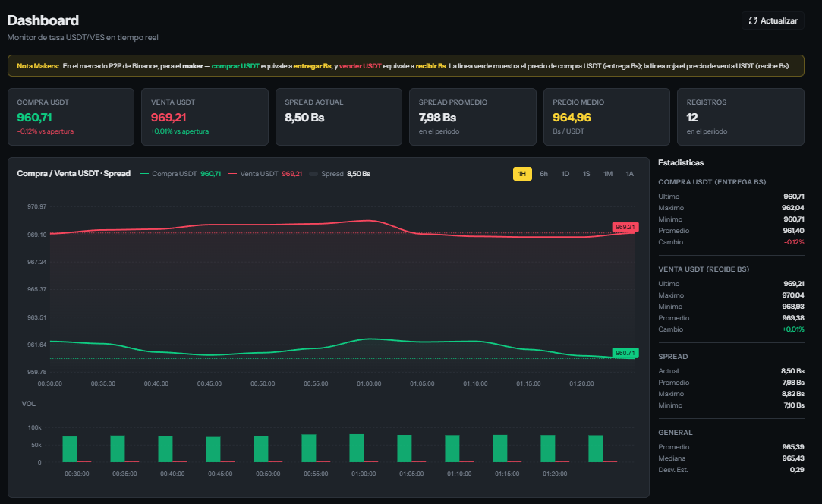Image resolution: width=822 pixels, height=504 pixels.
Task: Select the Spread Promedio card
Action: [472, 116]
